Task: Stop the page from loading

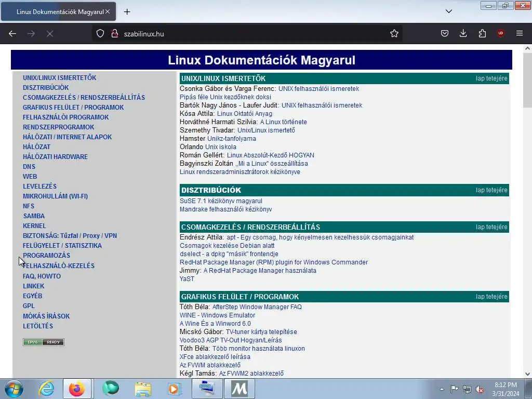Action: click(x=50, y=34)
